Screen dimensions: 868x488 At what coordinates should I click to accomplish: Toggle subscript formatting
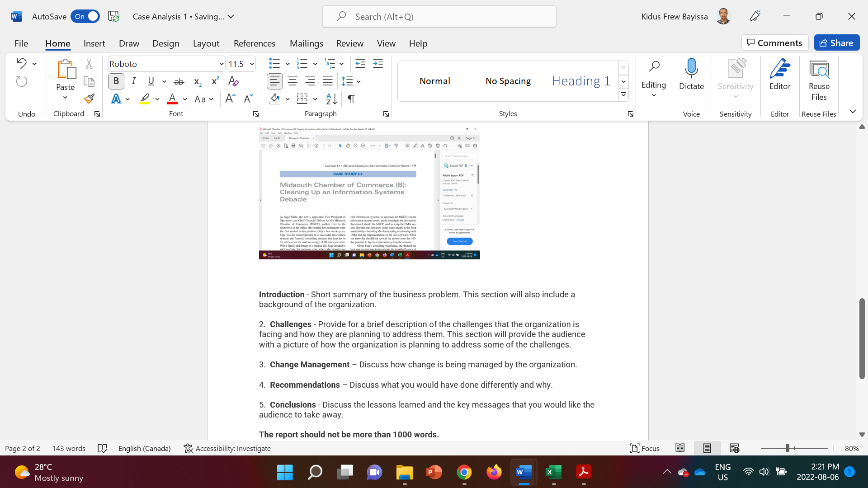197,81
